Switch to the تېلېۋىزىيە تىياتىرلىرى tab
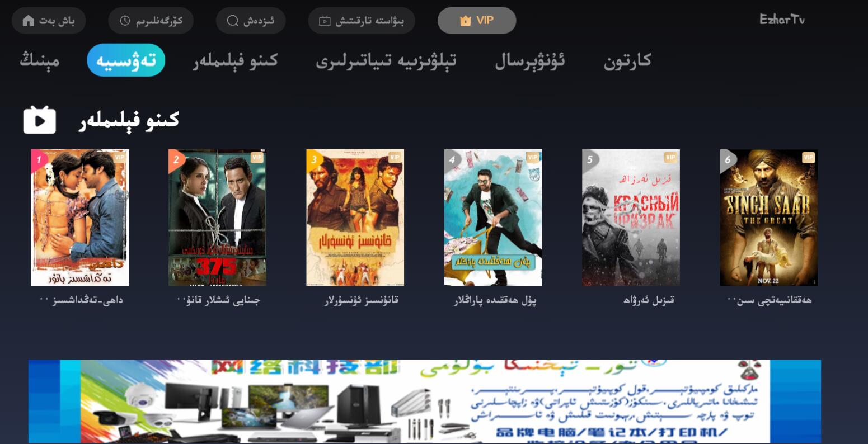This screenshot has width=868, height=444. 386,60
